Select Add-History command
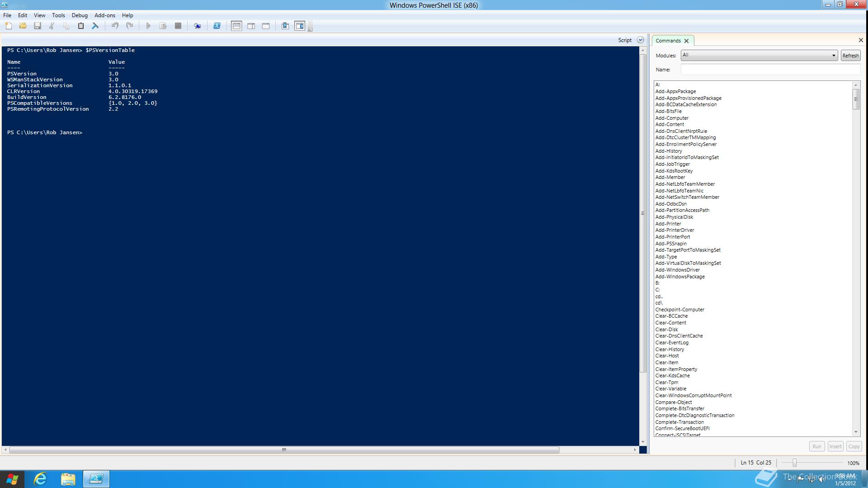Image resolution: width=868 pixels, height=488 pixels. (669, 151)
